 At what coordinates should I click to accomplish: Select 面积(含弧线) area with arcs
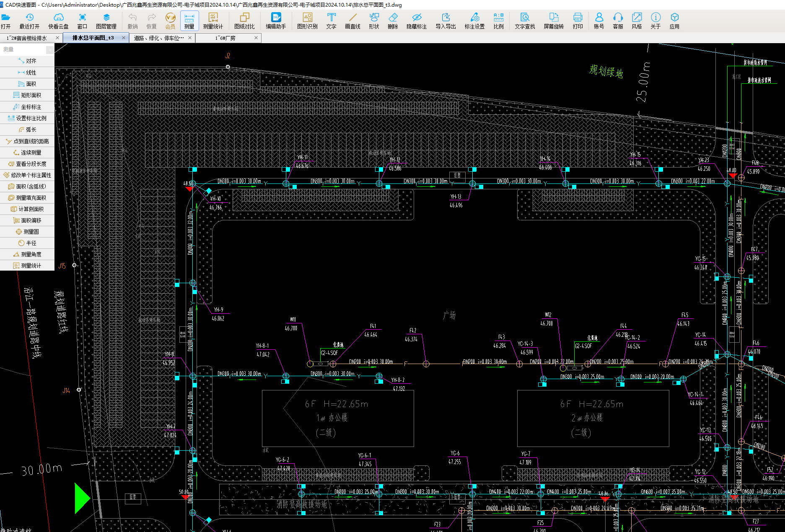27,186
